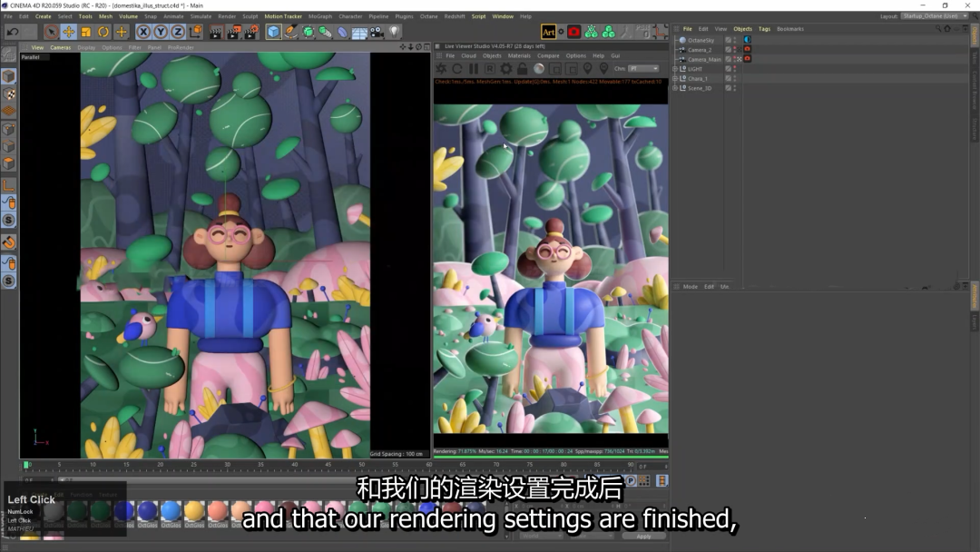Open the Live Viewer Compare menu
980x552 pixels.
point(548,55)
